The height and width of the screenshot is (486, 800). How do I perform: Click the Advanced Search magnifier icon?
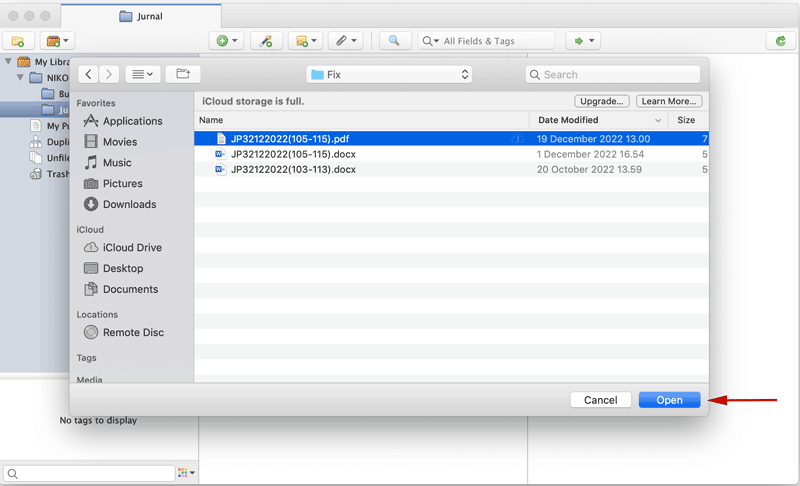[394, 41]
